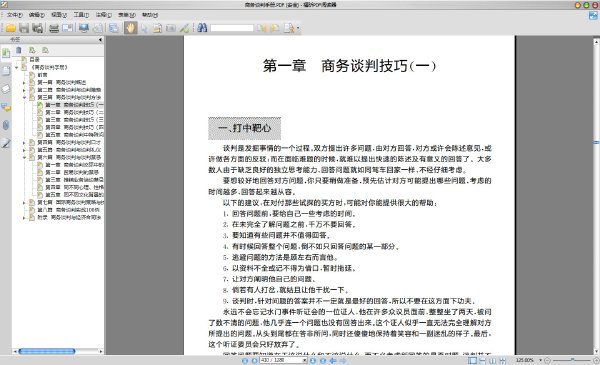Image resolution: width=600 pixels, height=365 pixels.
Task: Select 第四章 商务谈判技巧(四) bookmark
Action: [74, 127]
